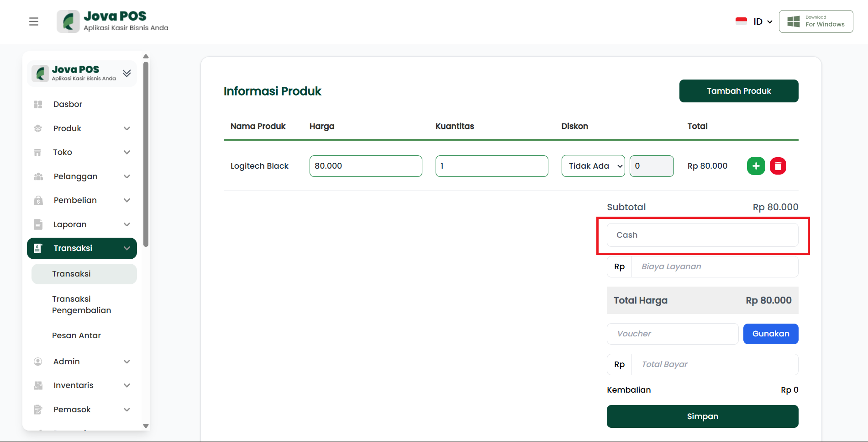Save transaction with Simpan button
The height and width of the screenshot is (442, 868).
702,416
